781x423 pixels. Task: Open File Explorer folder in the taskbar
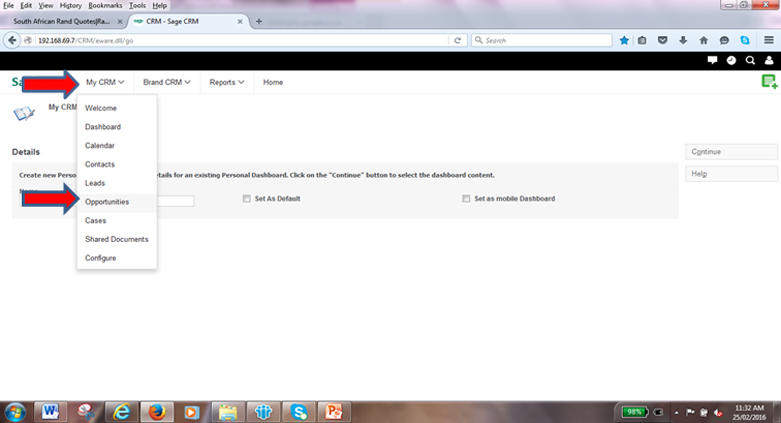coord(228,412)
